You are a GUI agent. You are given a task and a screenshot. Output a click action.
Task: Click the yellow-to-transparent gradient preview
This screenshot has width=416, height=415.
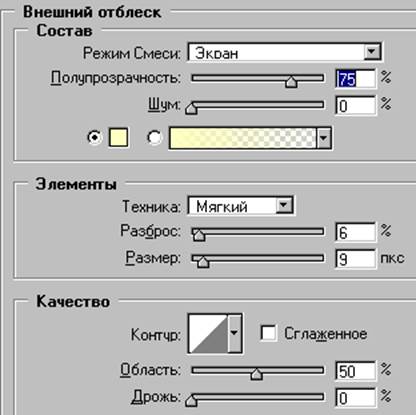pos(243,138)
